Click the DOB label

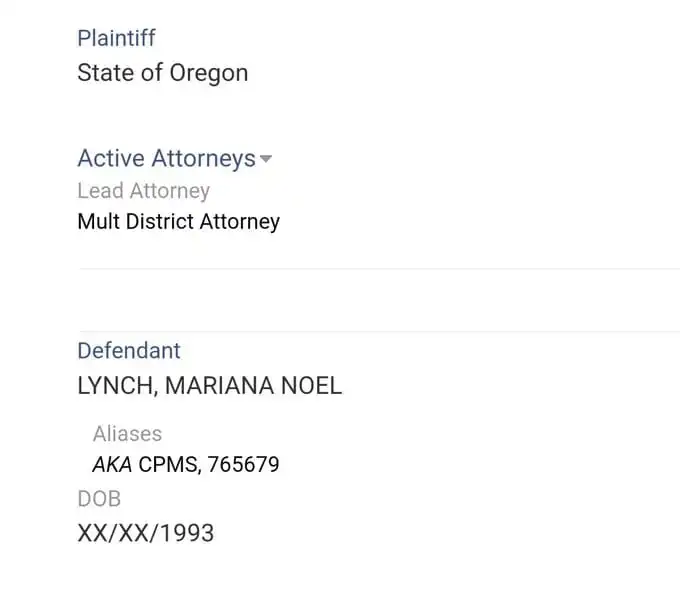[x=99, y=498]
